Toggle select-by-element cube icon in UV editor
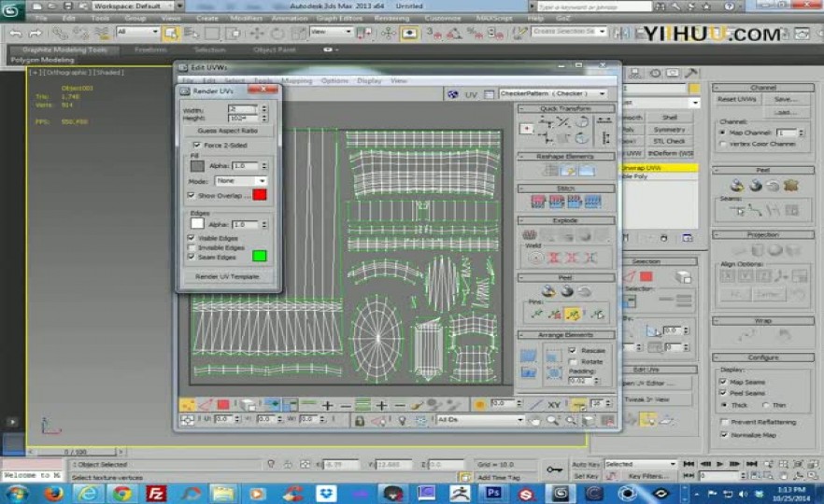Viewport: 824px width, 504px height. (247, 405)
